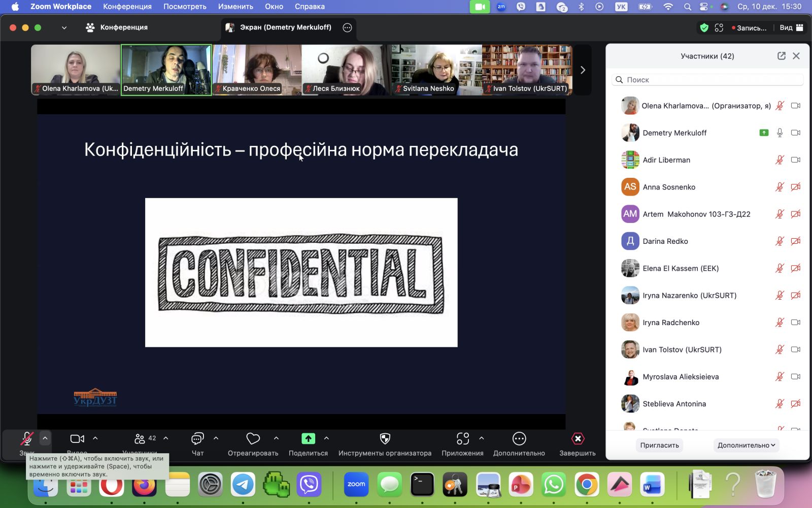Unmute your microphone in toolbar

point(26,439)
